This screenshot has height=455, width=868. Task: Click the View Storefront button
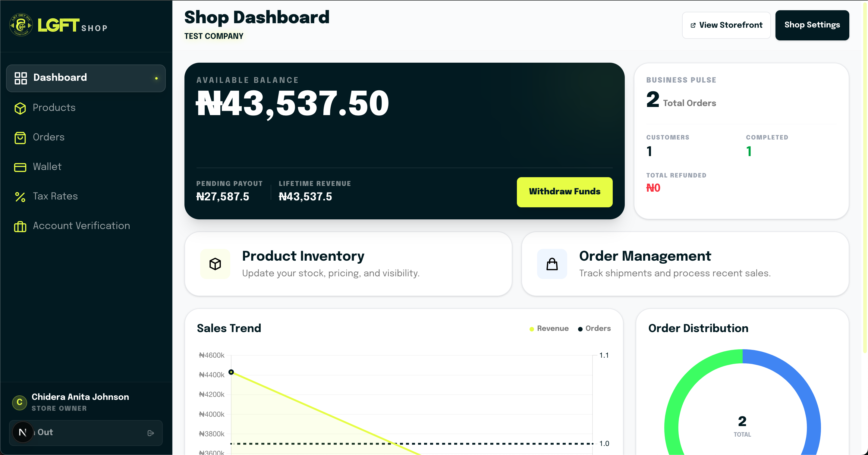(x=726, y=25)
